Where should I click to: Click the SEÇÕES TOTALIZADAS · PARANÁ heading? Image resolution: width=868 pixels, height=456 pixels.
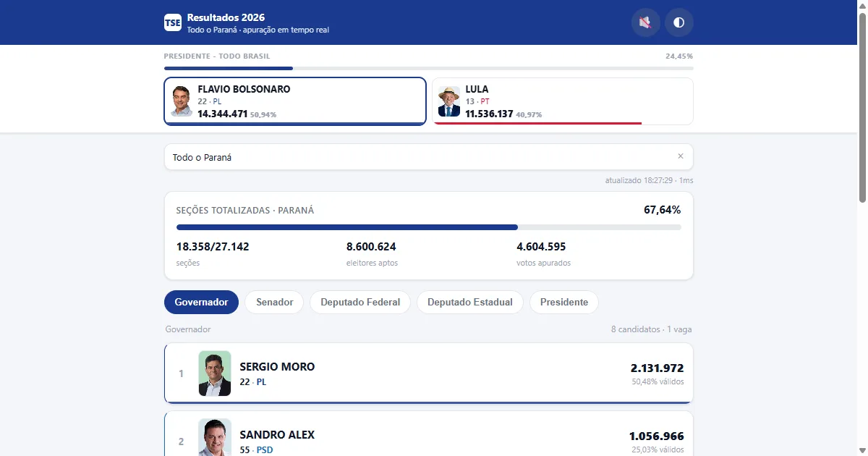click(x=245, y=211)
